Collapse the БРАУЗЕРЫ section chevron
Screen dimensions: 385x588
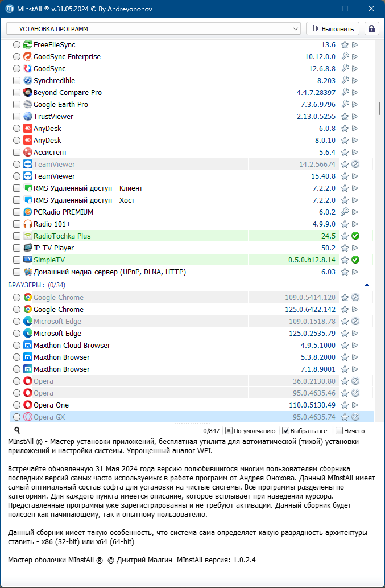[x=367, y=285]
